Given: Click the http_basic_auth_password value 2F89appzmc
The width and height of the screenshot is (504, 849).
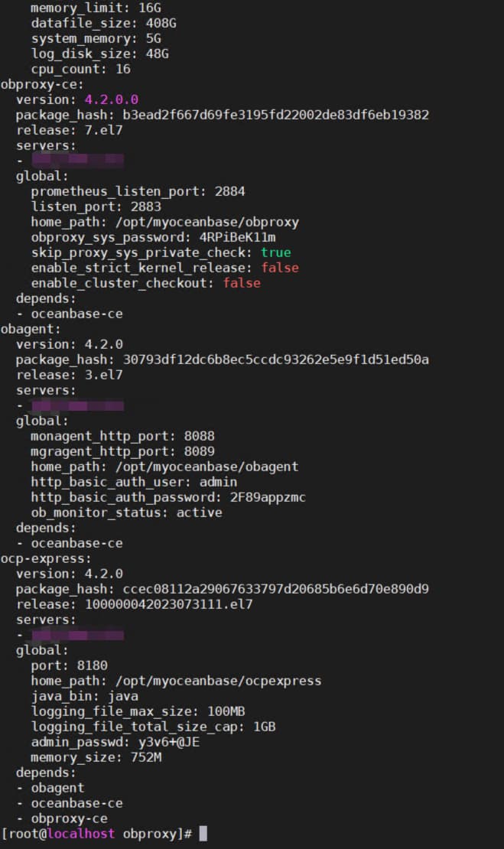Looking at the screenshot, I should click(268, 497).
